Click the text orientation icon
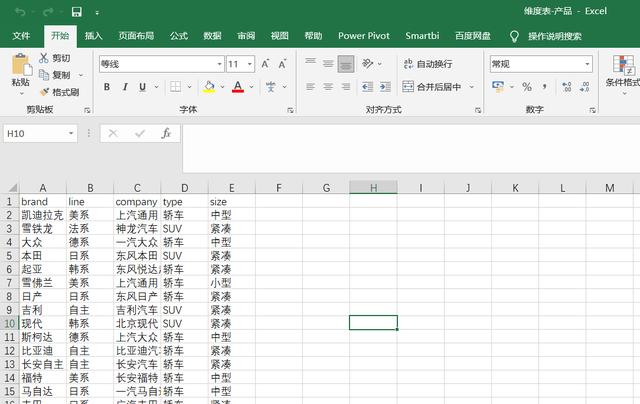The image size is (640, 404). [x=367, y=63]
